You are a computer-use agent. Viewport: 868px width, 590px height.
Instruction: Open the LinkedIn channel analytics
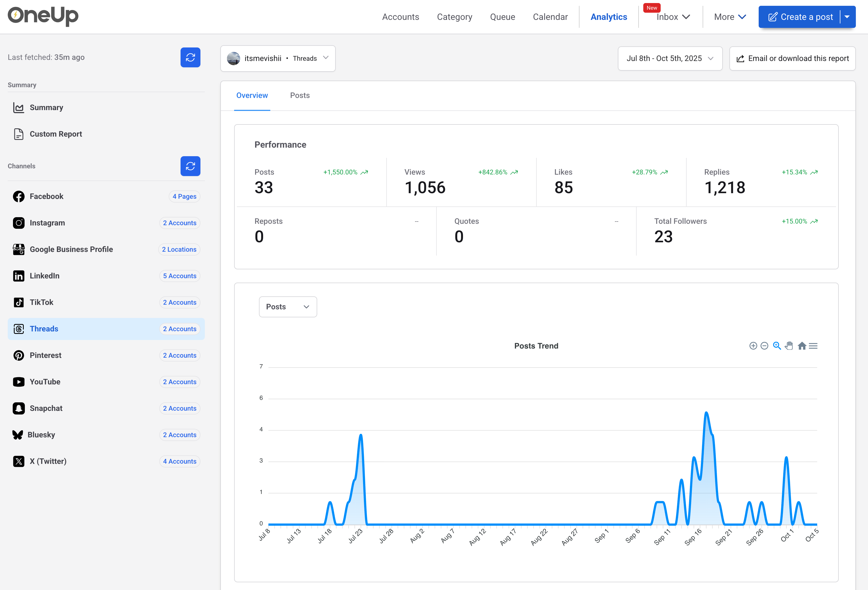(44, 276)
